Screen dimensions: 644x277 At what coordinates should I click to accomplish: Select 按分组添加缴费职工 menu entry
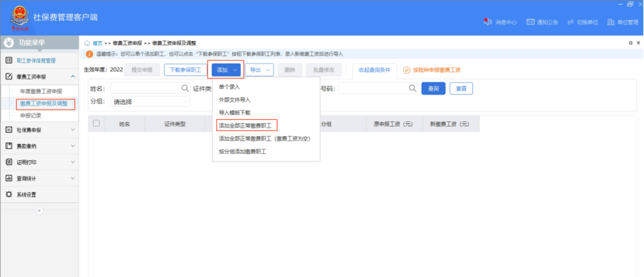[x=242, y=152]
